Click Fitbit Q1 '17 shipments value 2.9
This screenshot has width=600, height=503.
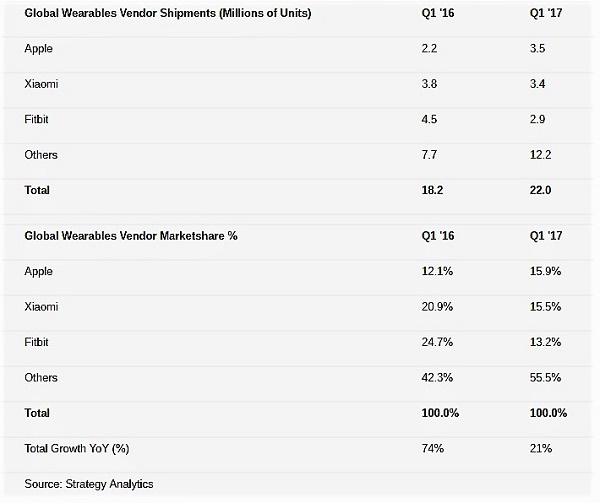538,119
